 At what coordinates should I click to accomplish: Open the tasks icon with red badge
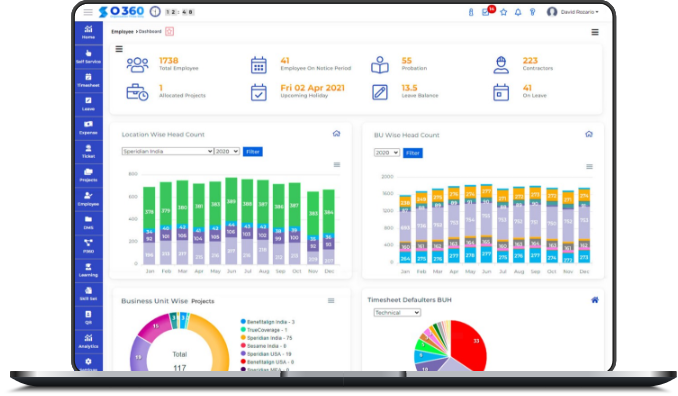tap(486, 12)
